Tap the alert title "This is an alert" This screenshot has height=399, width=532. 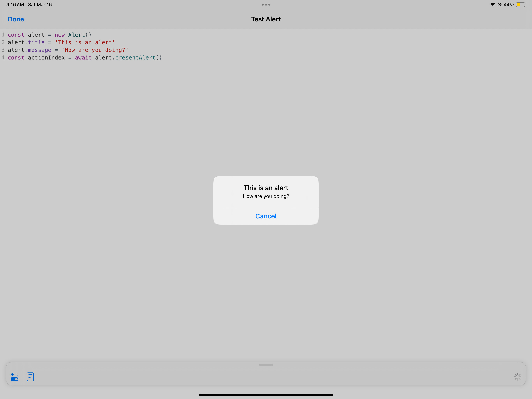tap(266, 188)
